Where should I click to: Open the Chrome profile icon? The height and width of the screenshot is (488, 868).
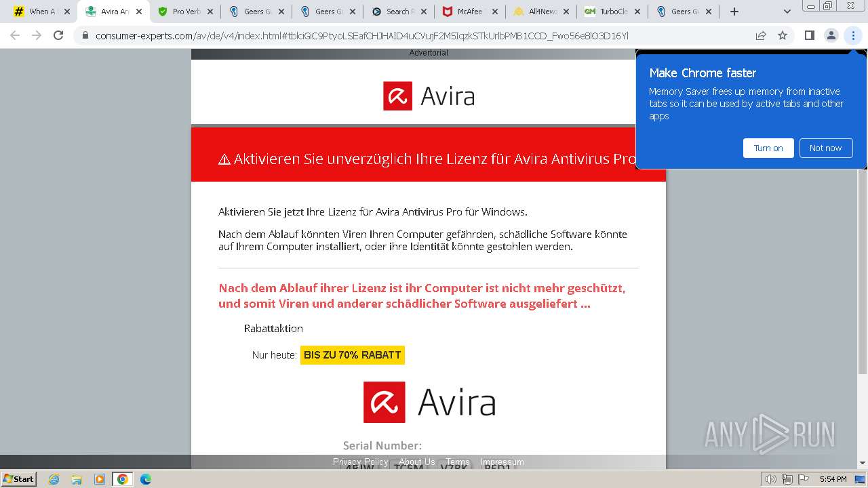coord(831,35)
